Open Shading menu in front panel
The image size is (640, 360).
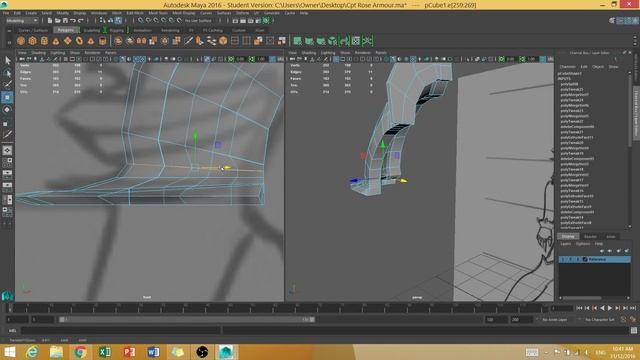[x=38, y=53]
